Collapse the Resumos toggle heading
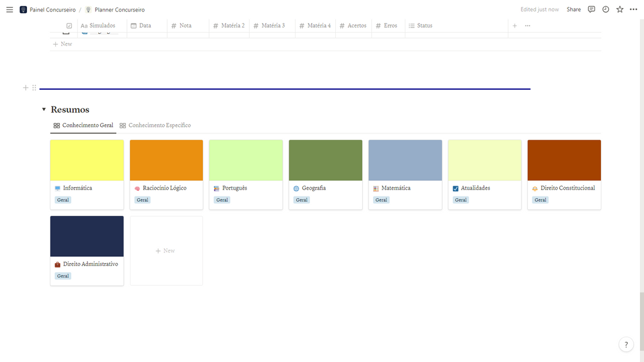The height and width of the screenshot is (362, 644). (x=44, y=110)
